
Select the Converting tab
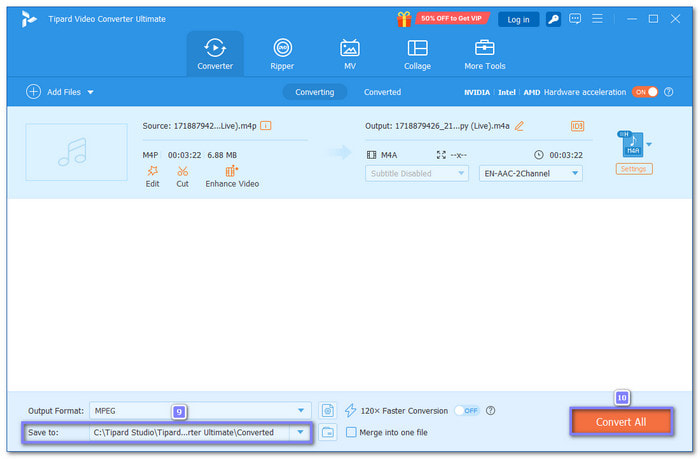[x=315, y=92]
